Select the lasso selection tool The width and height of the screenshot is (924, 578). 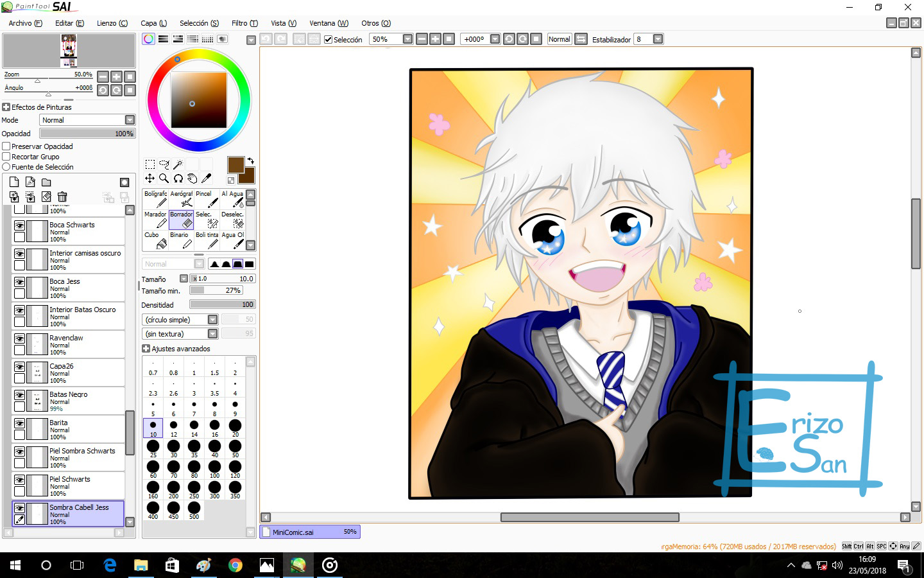pyautogui.click(x=164, y=164)
